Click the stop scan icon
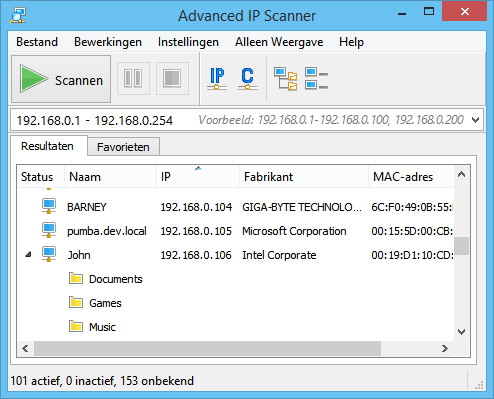Viewport: 494px width, 399px height. [x=172, y=78]
